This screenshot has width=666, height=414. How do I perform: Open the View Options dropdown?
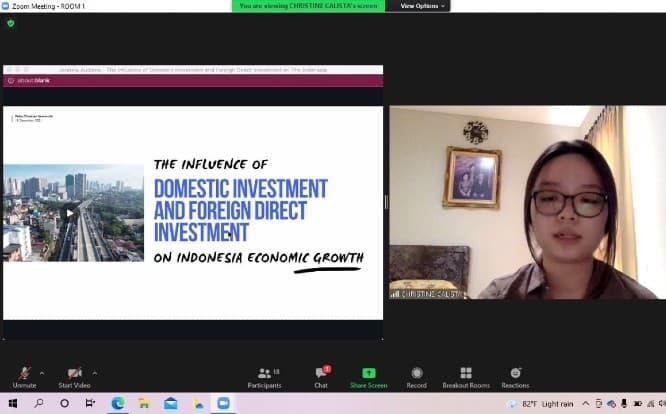(x=420, y=6)
